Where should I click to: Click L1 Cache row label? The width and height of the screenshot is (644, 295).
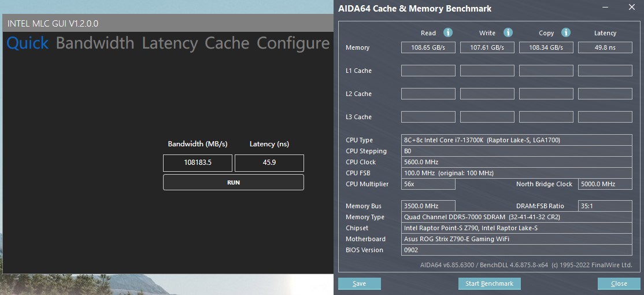click(x=358, y=71)
